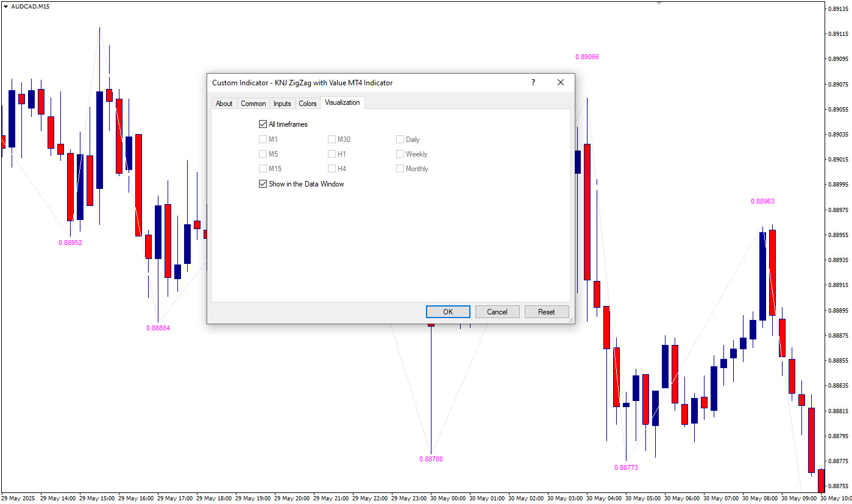Click the 0.89066 ZigZag value label
This screenshot has width=852, height=504.
coord(587,57)
